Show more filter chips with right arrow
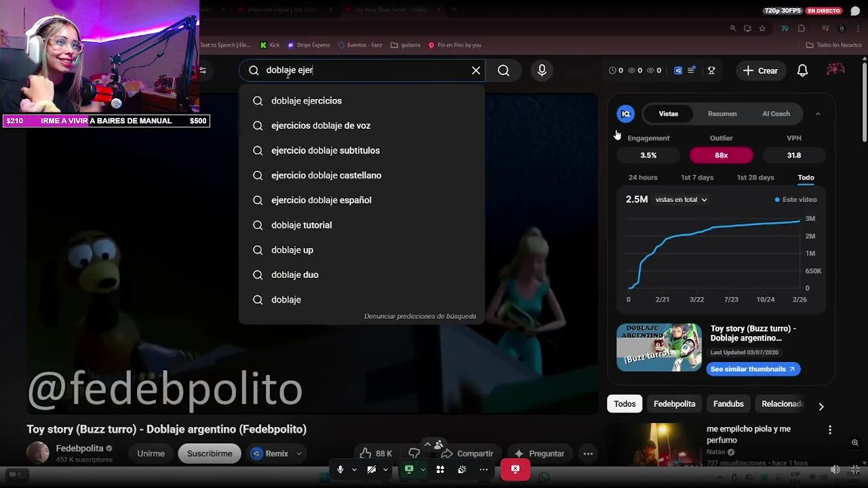The image size is (868, 488). click(x=821, y=406)
